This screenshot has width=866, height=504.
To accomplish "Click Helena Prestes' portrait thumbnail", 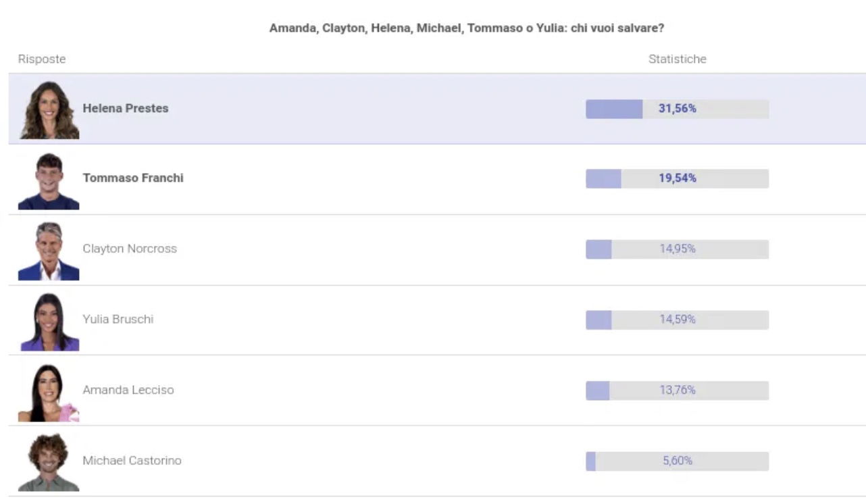I will point(49,109).
